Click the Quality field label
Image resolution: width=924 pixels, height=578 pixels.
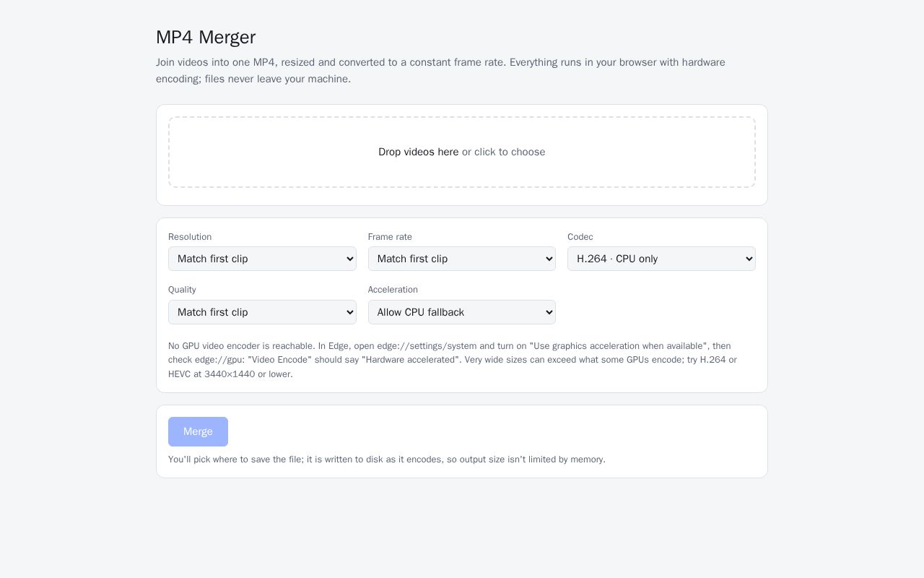pos(182,290)
